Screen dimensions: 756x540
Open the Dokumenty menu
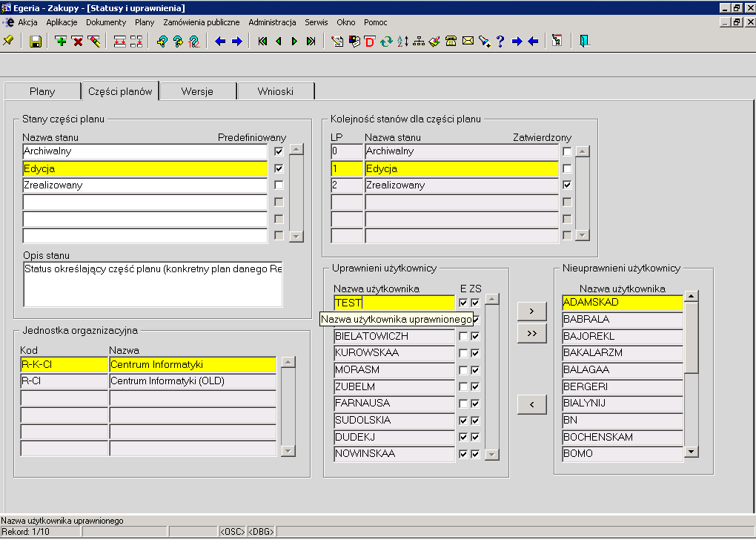106,22
